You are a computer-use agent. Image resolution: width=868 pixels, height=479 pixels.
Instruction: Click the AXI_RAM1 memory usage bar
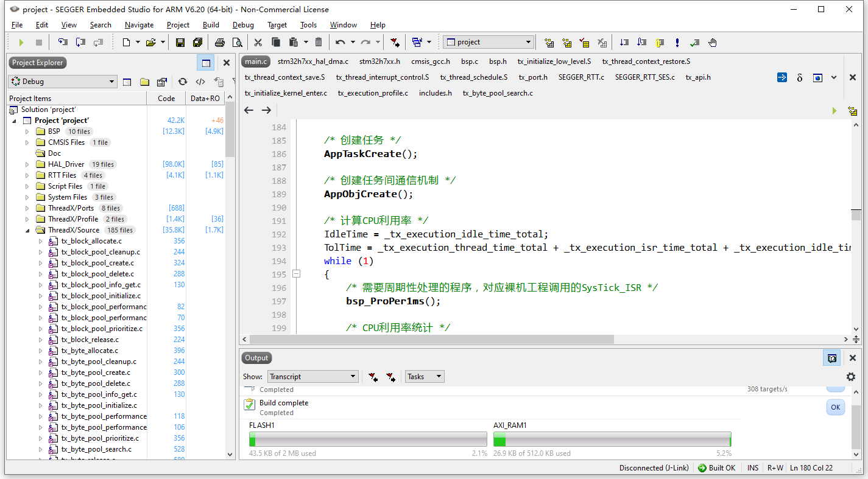[x=612, y=439]
